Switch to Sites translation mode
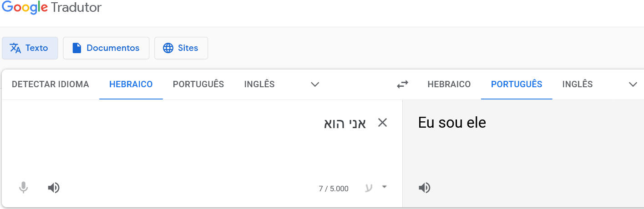 click(x=181, y=48)
